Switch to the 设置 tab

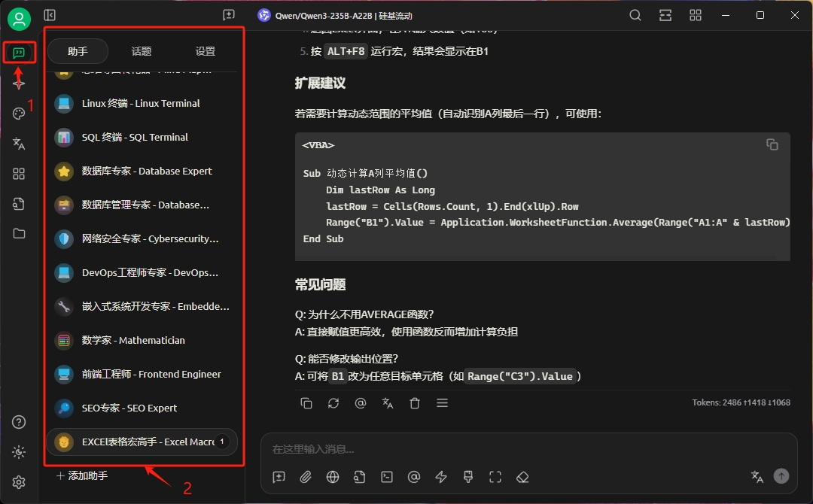(206, 51)
